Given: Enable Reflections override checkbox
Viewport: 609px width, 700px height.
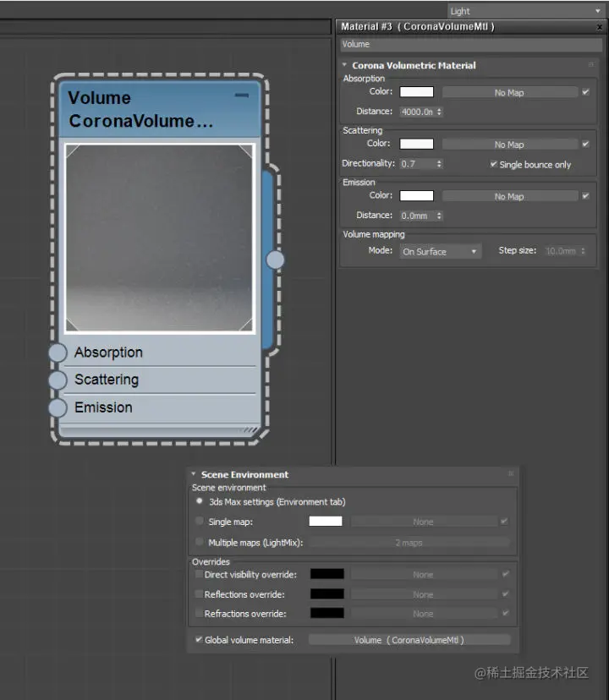Looking at the screenshot, I should pos(199,593).
